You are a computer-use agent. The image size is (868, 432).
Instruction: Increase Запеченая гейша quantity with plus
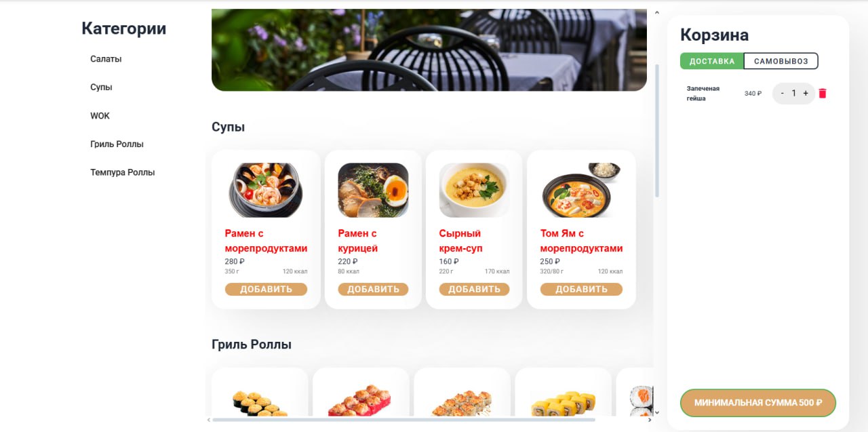[806, 94]
